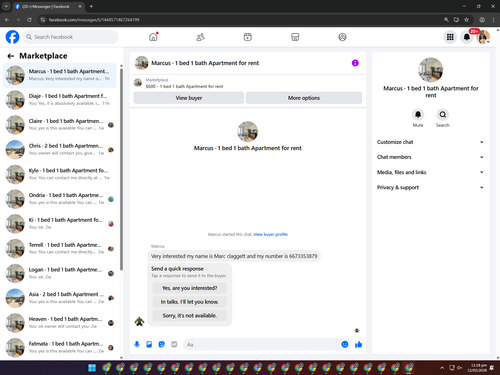Viewport: 500px width, 375px height.
Task: Open the Groups icon in top navigation
Action: [x=342, y=37]
